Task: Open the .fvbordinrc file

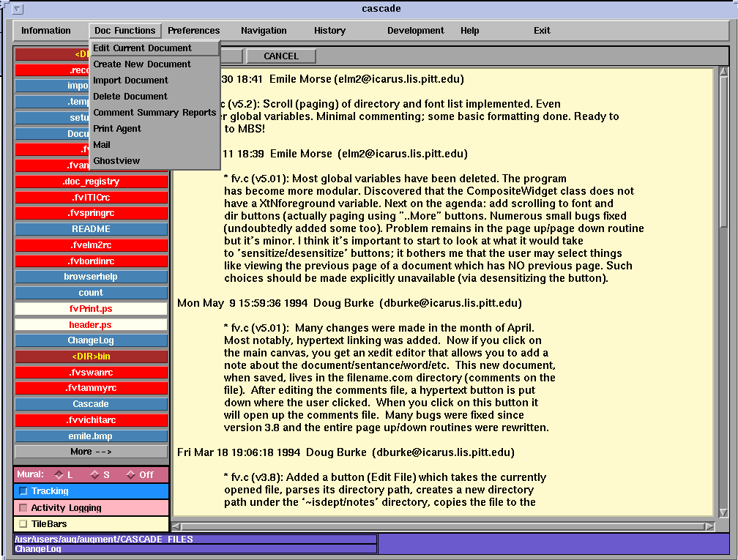Action: tap(91, 261)
